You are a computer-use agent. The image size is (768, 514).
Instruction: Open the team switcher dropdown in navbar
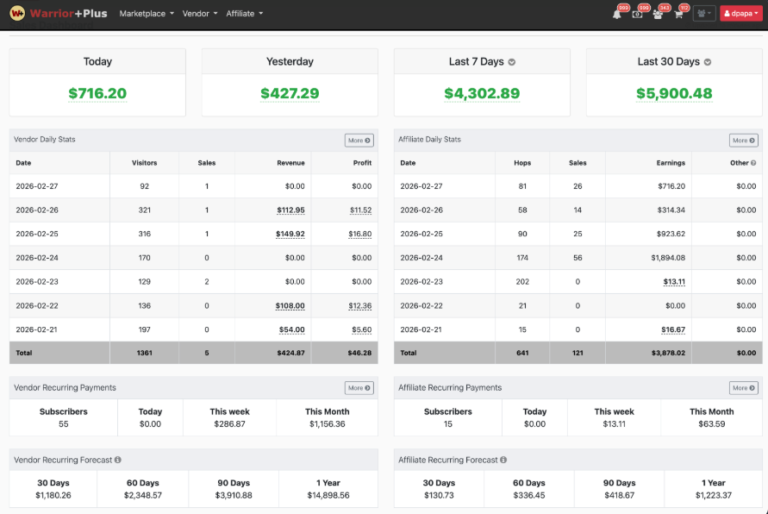tap(704, 14)
